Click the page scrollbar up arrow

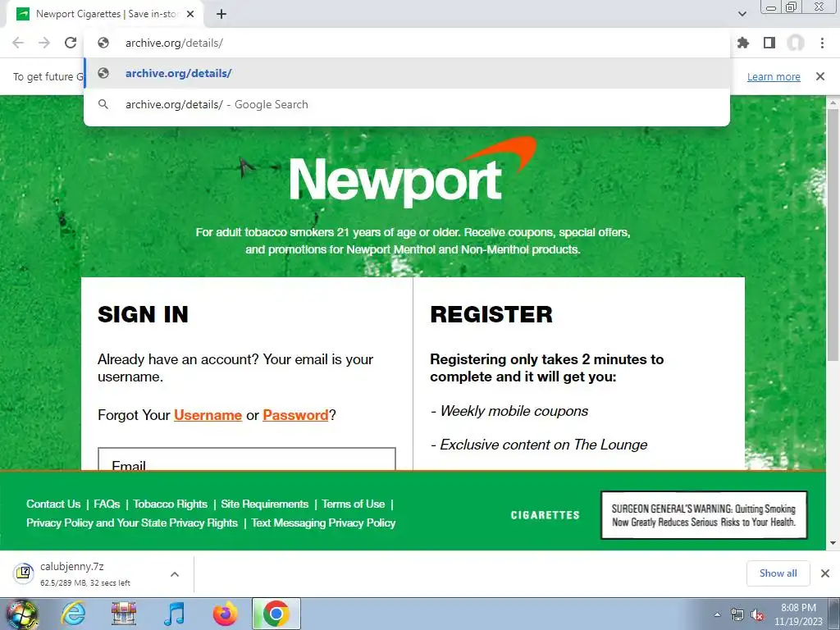(x=833, y=102)
